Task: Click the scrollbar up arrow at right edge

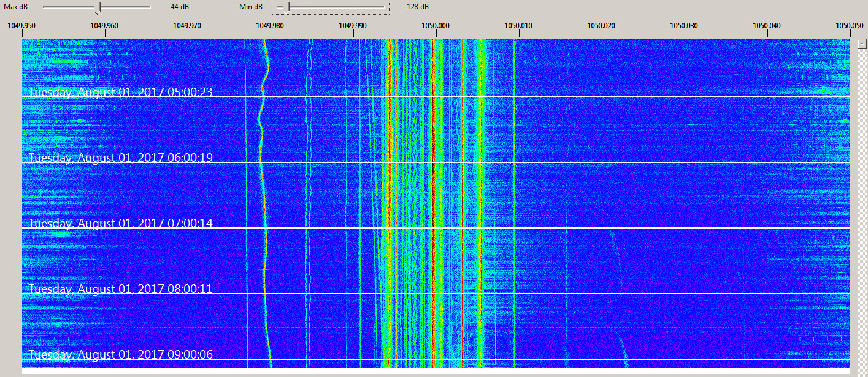Action: [862, 44]
